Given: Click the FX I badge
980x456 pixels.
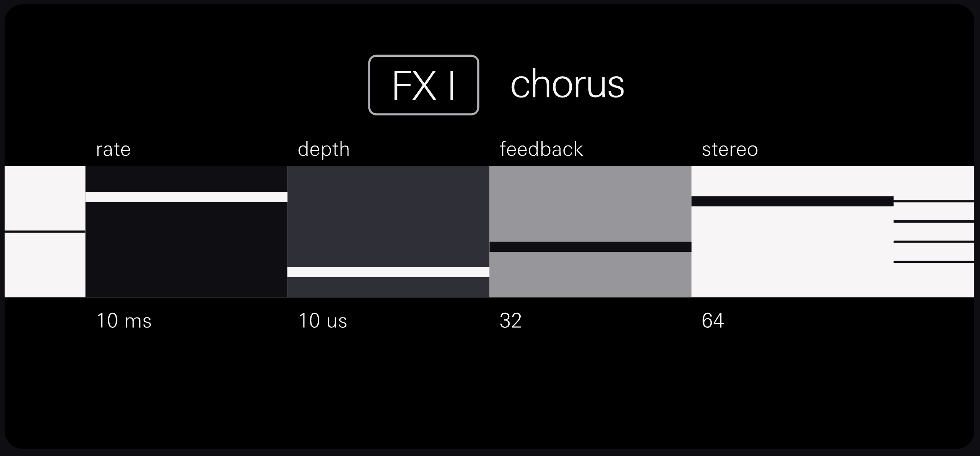Looking at the screenshot, I should click(x=424, y=85).
